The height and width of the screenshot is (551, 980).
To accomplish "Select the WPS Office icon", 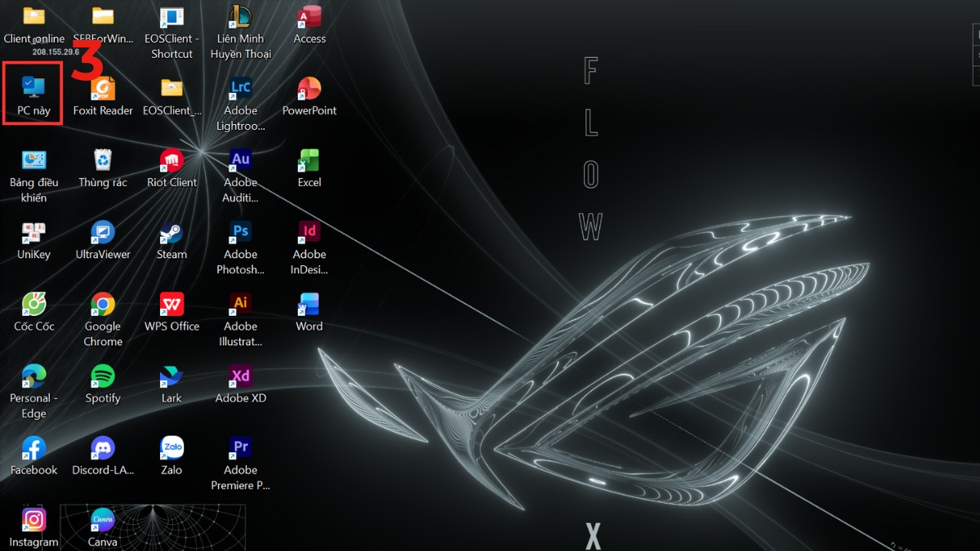I will click(171, 304).
